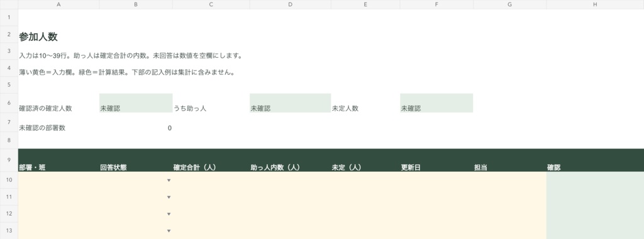Select the green 未確認 cell in column B

[136, 103]
